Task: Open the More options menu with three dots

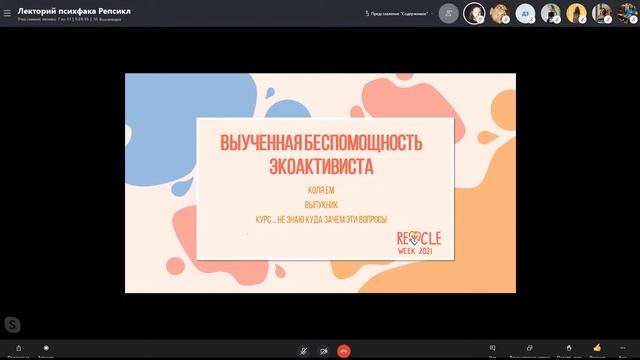Action: click(x=622, y=349)
